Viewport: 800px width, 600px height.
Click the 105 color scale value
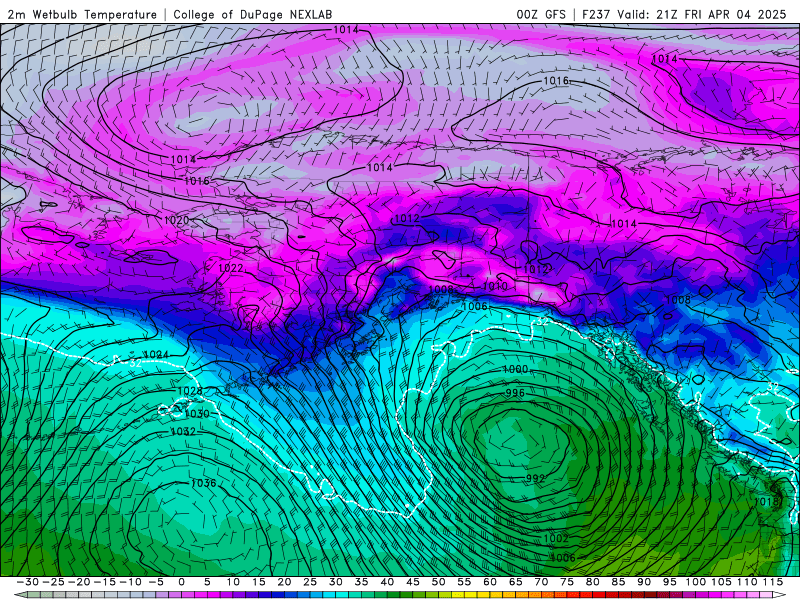coord(721,582)
